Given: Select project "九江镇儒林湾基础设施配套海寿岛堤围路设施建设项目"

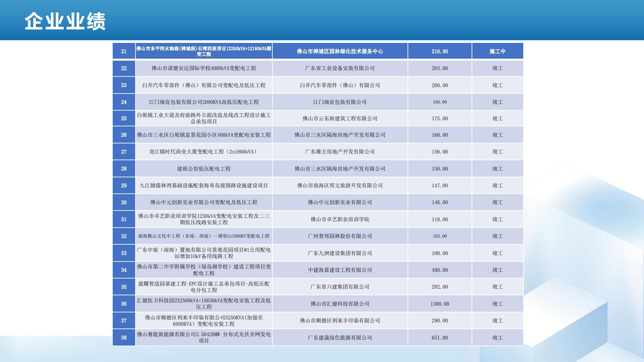Looking at the screenshot, I should pos(204,186).
